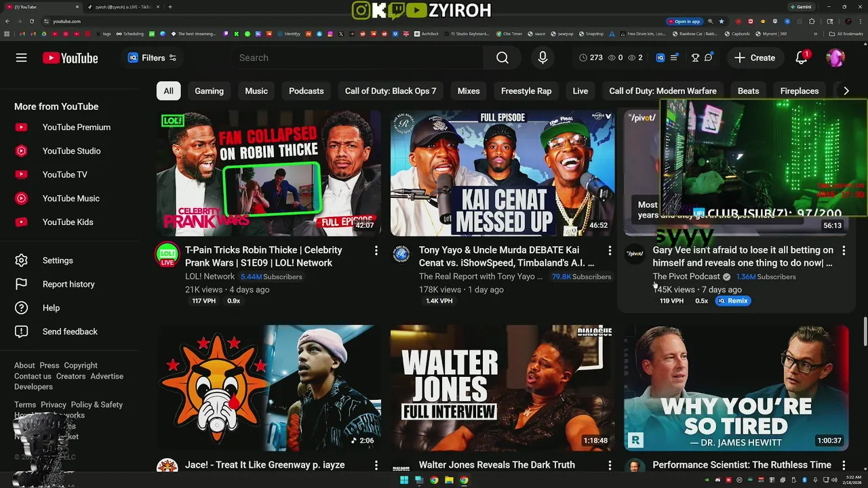Open T-Pain Tricks Robin Thicke thumbnail
Image resolution: width=868 pixels, height=488 pixels.
[x=269, y=173]
